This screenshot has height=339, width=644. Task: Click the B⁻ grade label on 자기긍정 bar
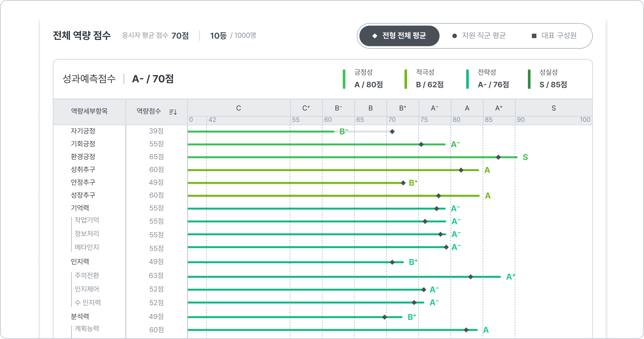tap(344, 132)
